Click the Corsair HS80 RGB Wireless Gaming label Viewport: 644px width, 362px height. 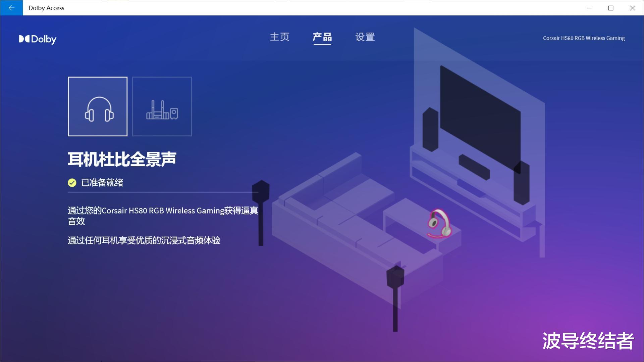click(584, 38)
